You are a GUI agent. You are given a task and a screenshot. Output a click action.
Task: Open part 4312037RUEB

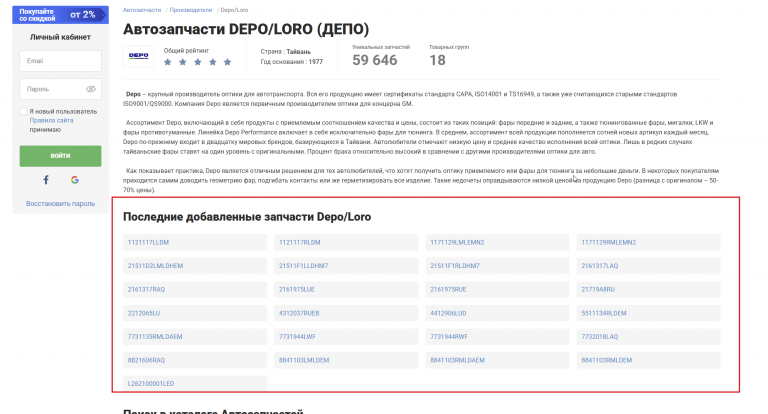[x=346, y=313]
